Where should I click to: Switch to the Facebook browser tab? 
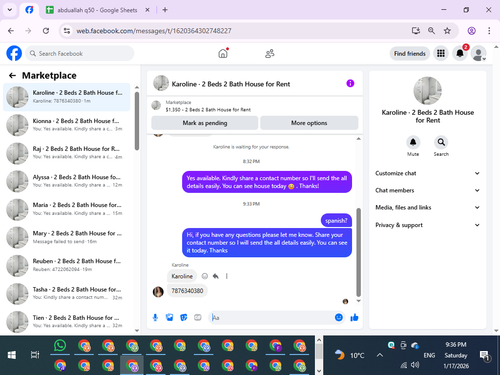[29, 10]
